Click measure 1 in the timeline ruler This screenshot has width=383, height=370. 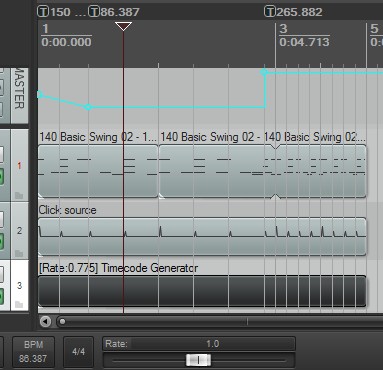click(x=46, y=29)
